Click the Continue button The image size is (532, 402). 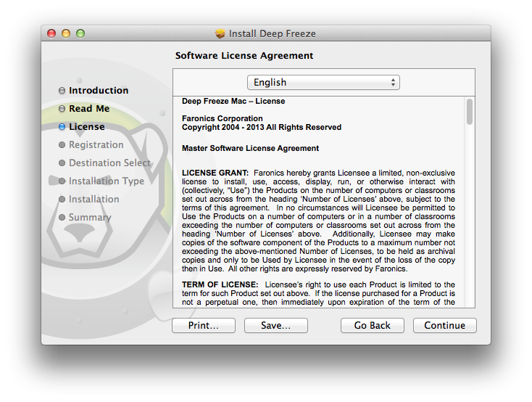(444, 325)
